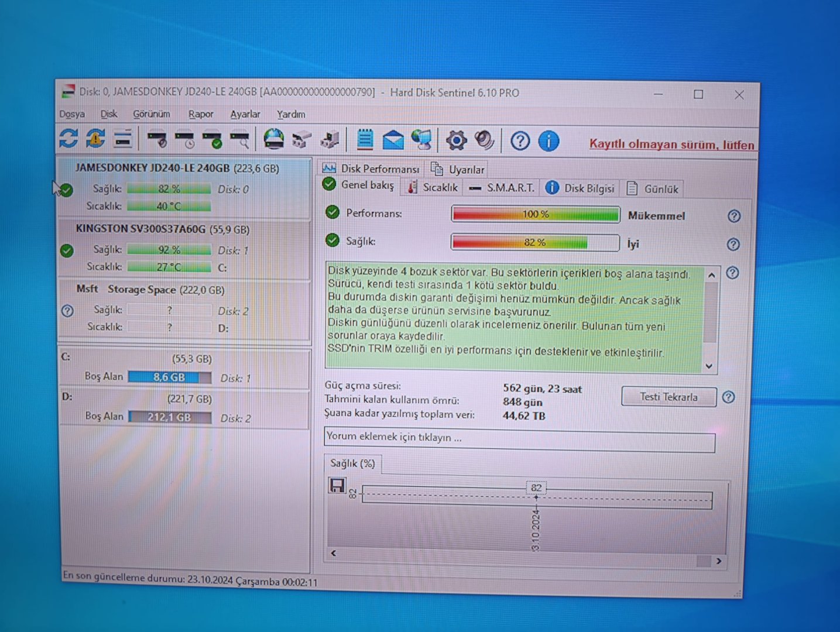
Task: Select the Msft Storage Space disk
Action: coord(184,309)
